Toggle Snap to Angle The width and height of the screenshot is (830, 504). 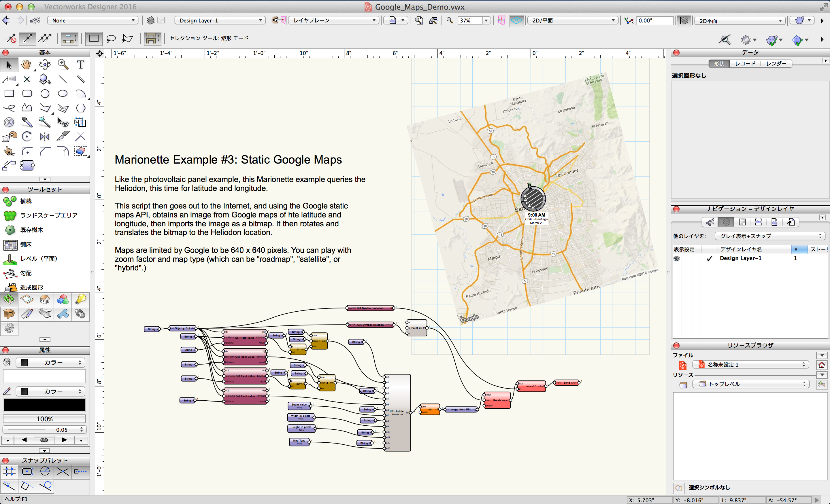(45, 471)
